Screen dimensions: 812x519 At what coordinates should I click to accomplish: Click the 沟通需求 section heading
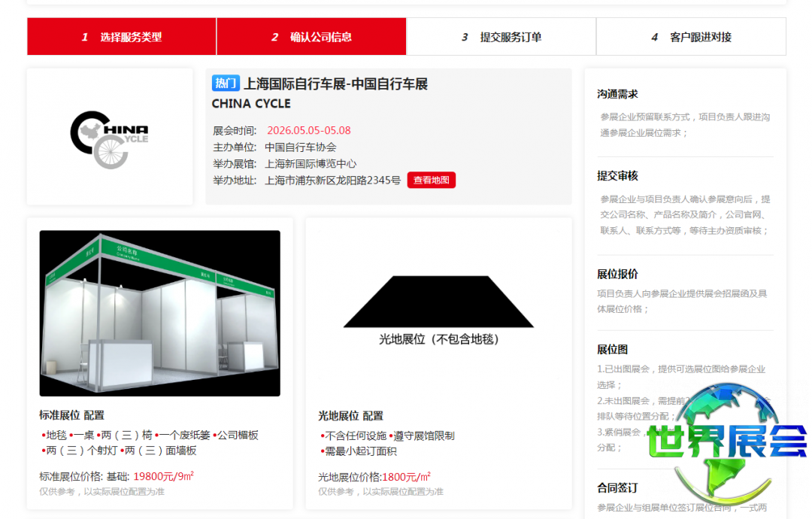617,94
